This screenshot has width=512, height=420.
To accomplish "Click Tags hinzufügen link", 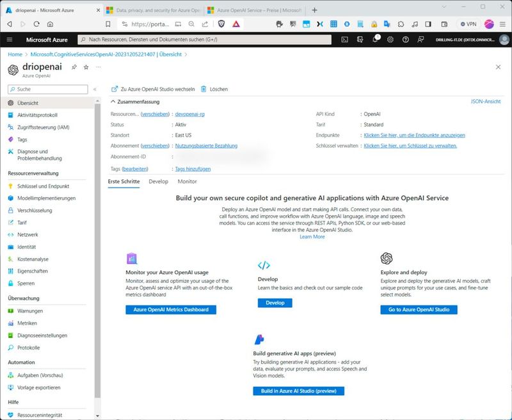I will pyautogui.click(x=193, y=169).
